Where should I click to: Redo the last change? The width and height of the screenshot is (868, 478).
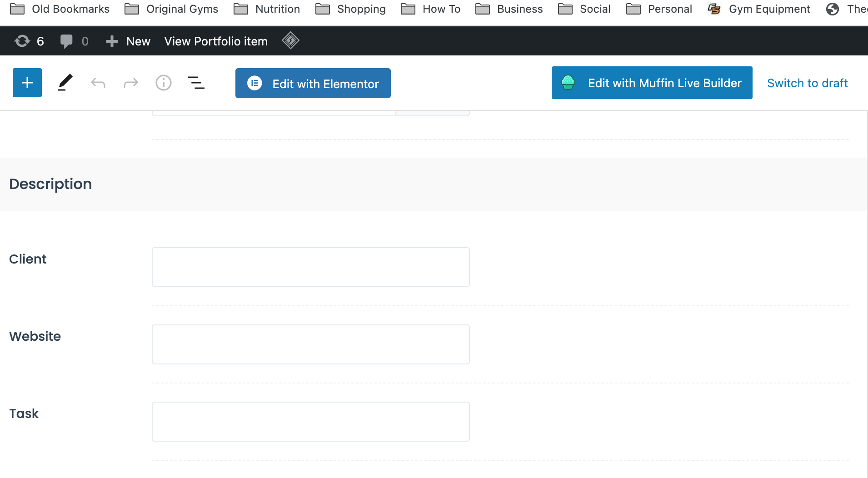[x=131, y=83]
